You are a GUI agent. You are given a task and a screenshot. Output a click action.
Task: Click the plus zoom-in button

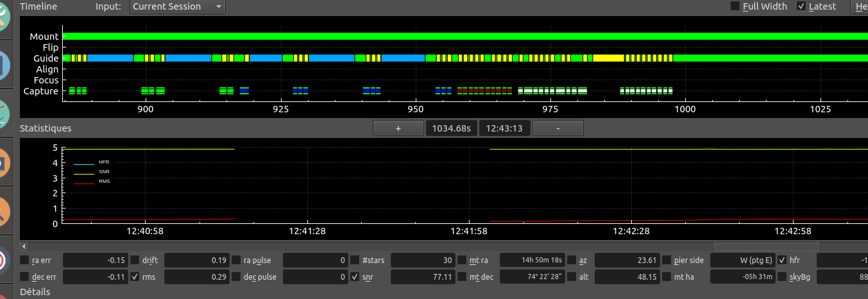point(398,128)
